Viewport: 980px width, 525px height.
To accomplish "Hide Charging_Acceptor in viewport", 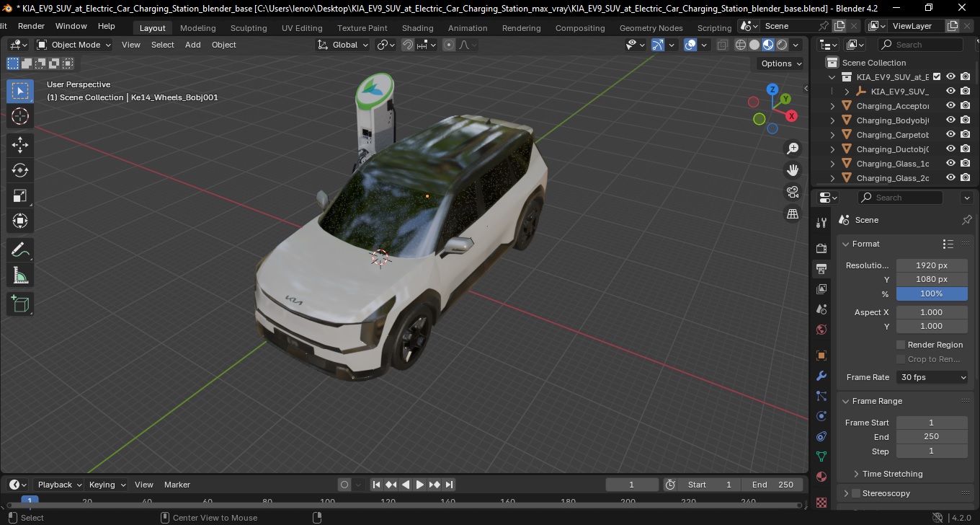I will [950, 106].
